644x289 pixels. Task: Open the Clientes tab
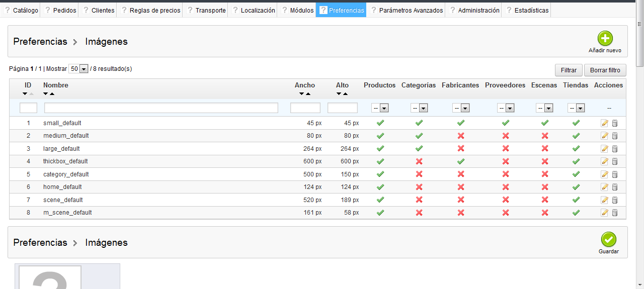[98, 10]
